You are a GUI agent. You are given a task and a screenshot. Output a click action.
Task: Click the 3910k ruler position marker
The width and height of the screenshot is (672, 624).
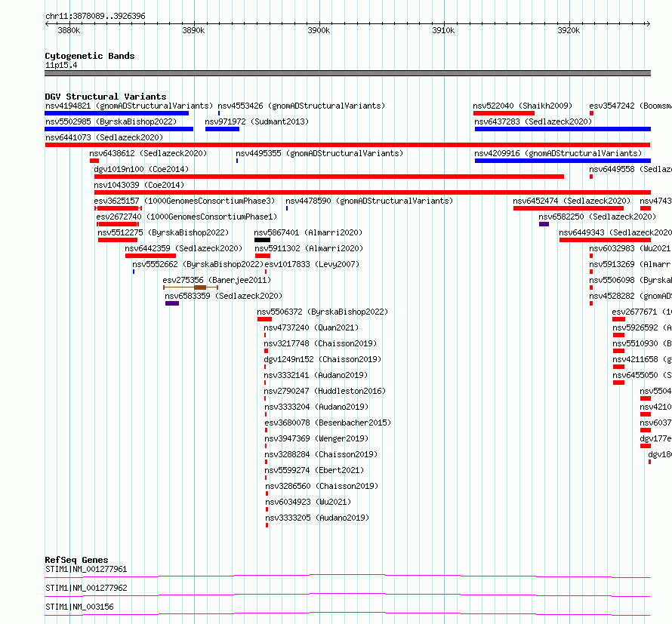(x=443, y=30)
